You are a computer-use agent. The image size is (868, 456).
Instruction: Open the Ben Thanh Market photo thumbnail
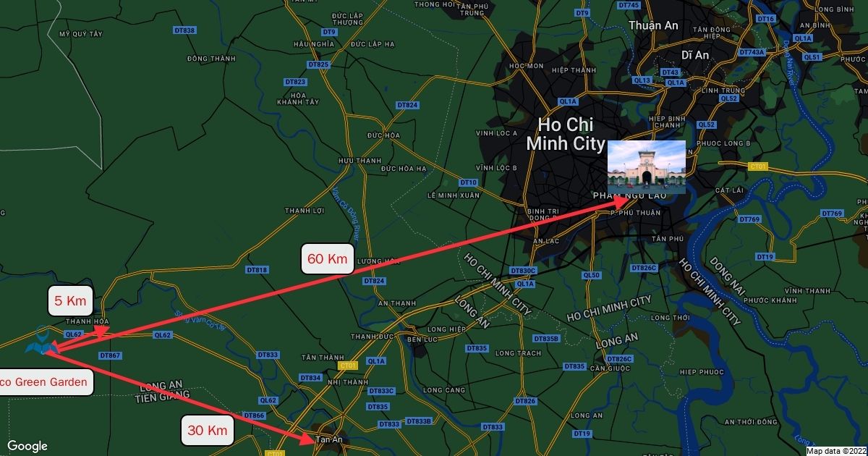click(646, 167)
